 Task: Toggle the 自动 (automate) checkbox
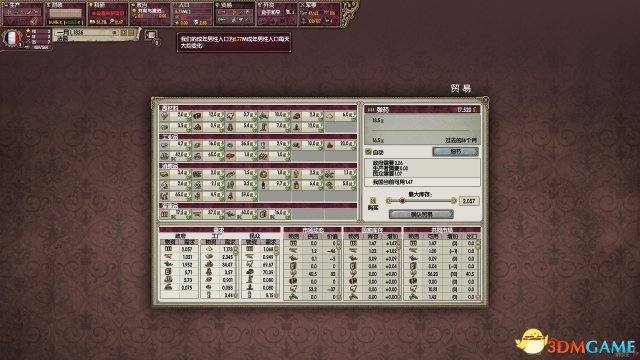[x=368, y=151]
